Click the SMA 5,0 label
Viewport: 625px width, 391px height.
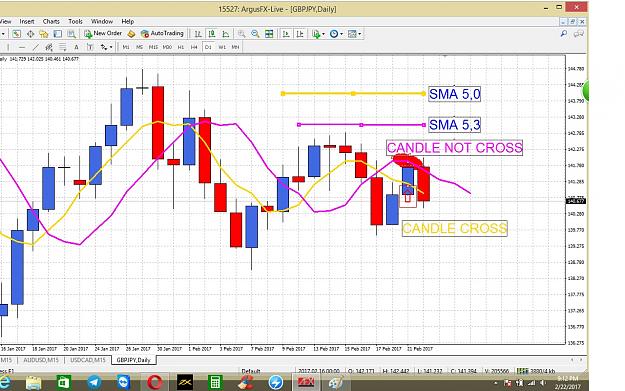click(454, 94)
